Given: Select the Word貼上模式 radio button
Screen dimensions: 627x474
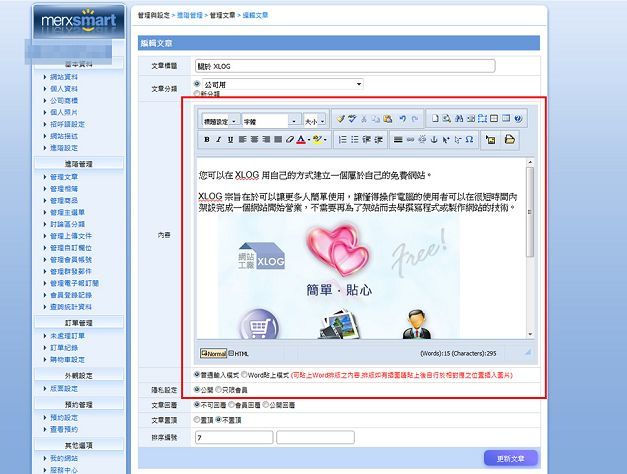Looking at the screenshot, I should [245, 372].
